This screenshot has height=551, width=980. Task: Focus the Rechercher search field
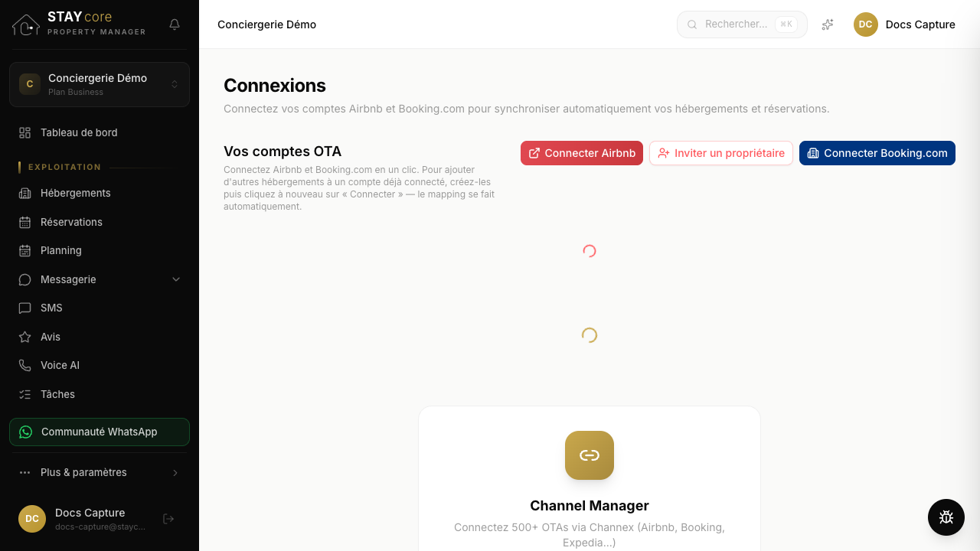742,24
